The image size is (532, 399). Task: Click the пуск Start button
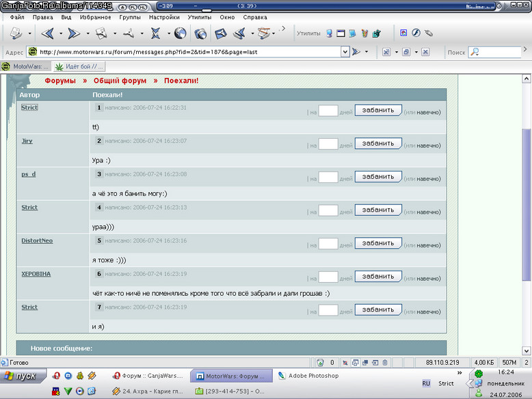[x=23, y=376]
